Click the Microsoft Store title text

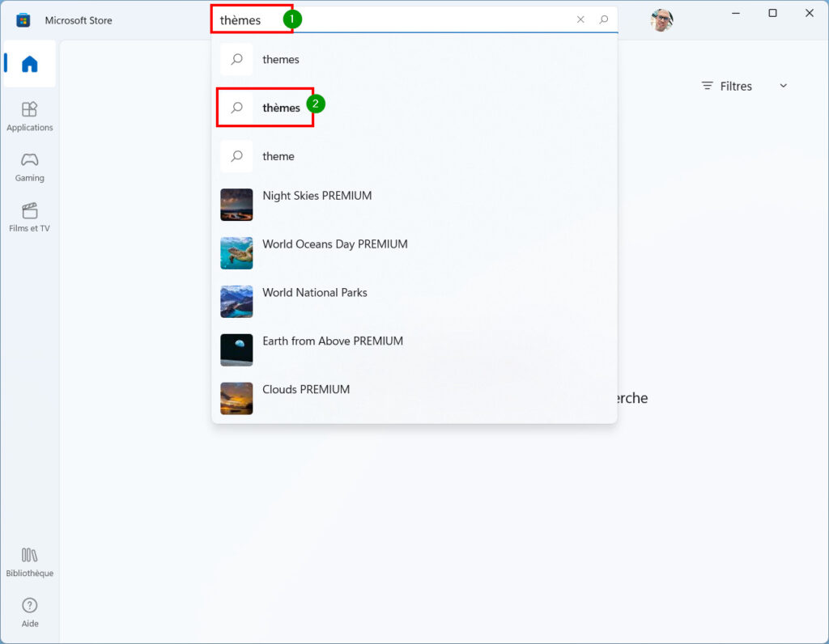[x=79, y=20]
